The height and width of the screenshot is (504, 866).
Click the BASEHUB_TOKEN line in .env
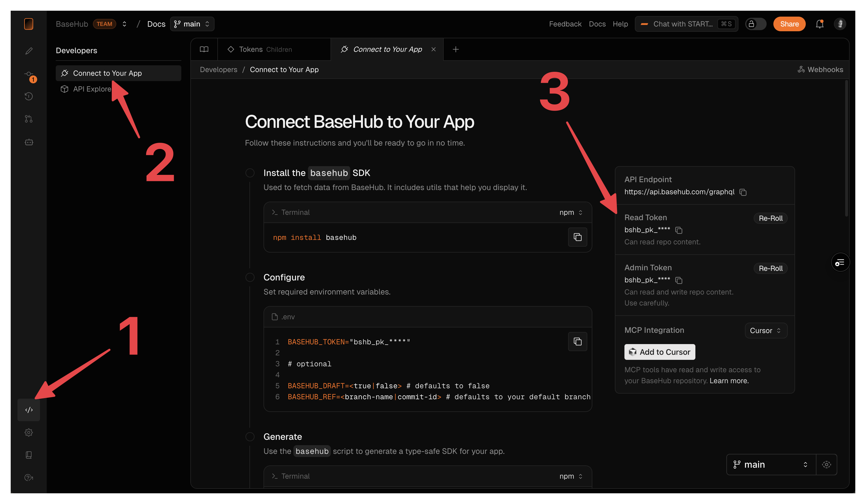[x=349, y=342]
